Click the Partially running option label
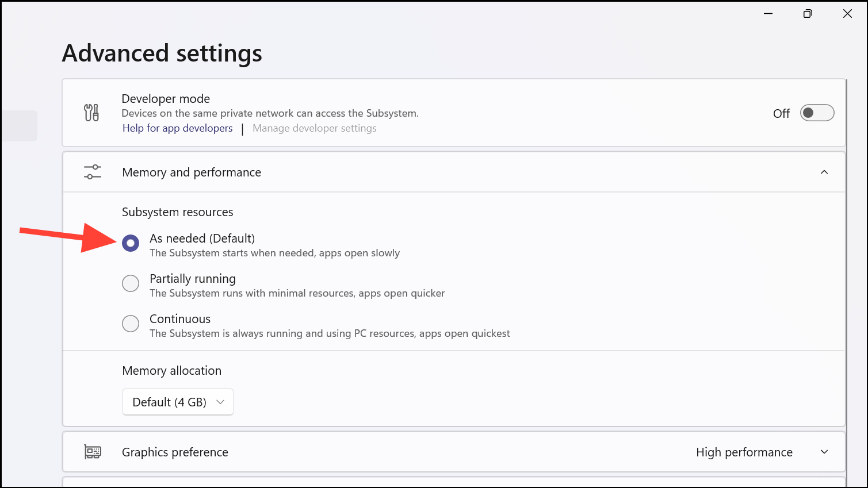 tap(193, 279)
